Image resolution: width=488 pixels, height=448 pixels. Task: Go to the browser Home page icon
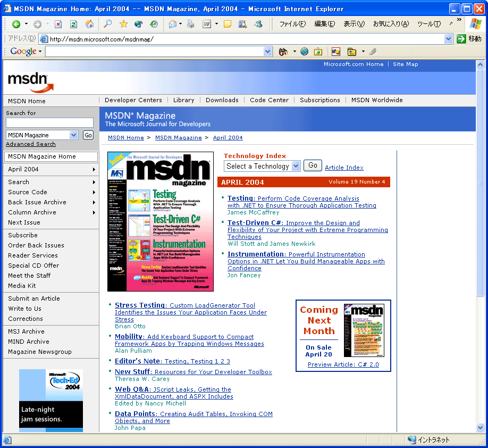pos(90,24)
